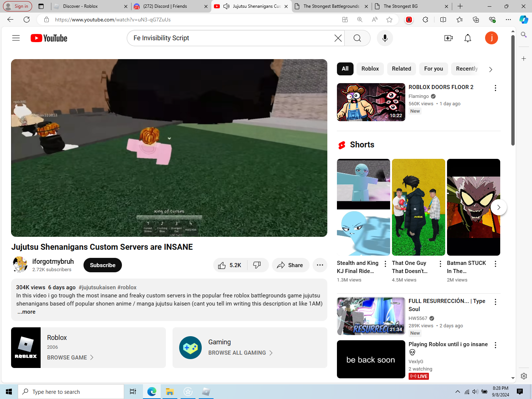Switch to The Strongest Battlegrounds tab
This screenshot has width=532, height=399.
(x=331, y=6)
